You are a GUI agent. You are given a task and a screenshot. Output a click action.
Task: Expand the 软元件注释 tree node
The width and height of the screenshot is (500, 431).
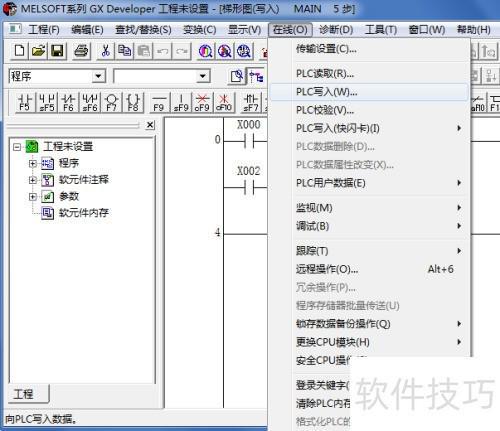pos(32,180)
